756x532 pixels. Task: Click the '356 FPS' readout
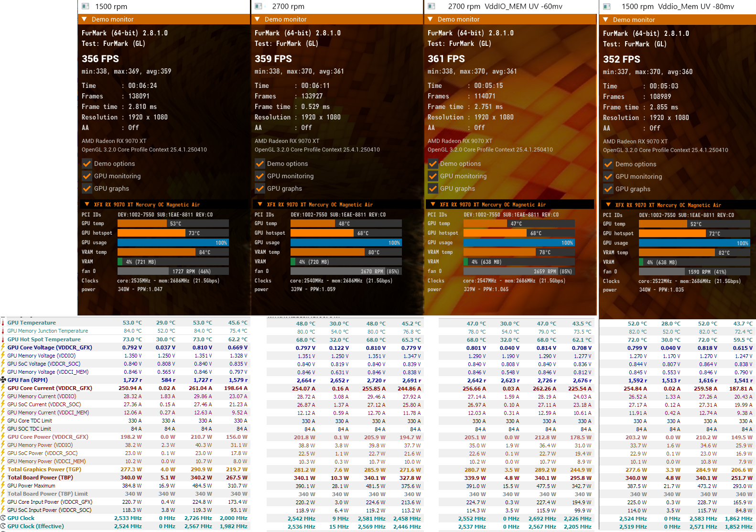[100, 59]
